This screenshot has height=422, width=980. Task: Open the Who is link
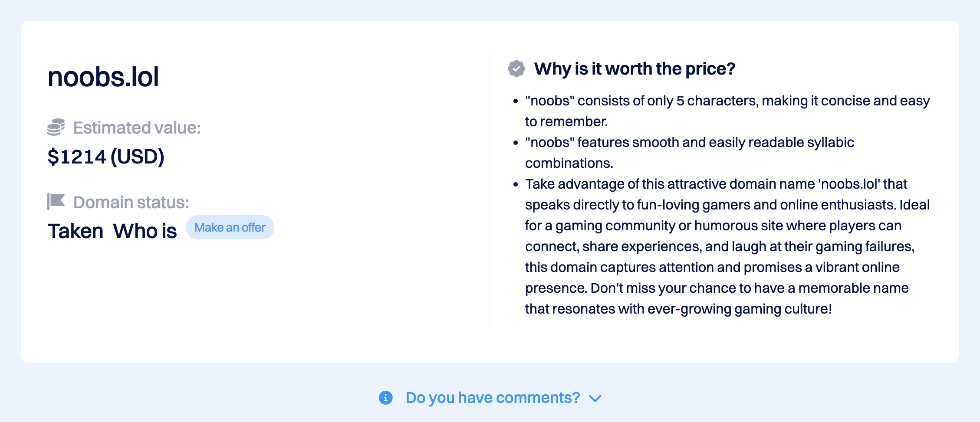145,231
